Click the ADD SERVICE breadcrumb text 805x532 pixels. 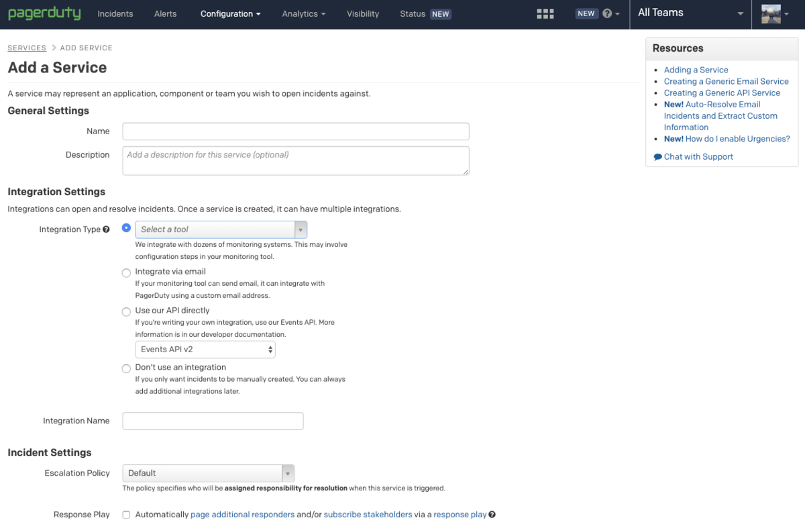click(x=87, y=48)
